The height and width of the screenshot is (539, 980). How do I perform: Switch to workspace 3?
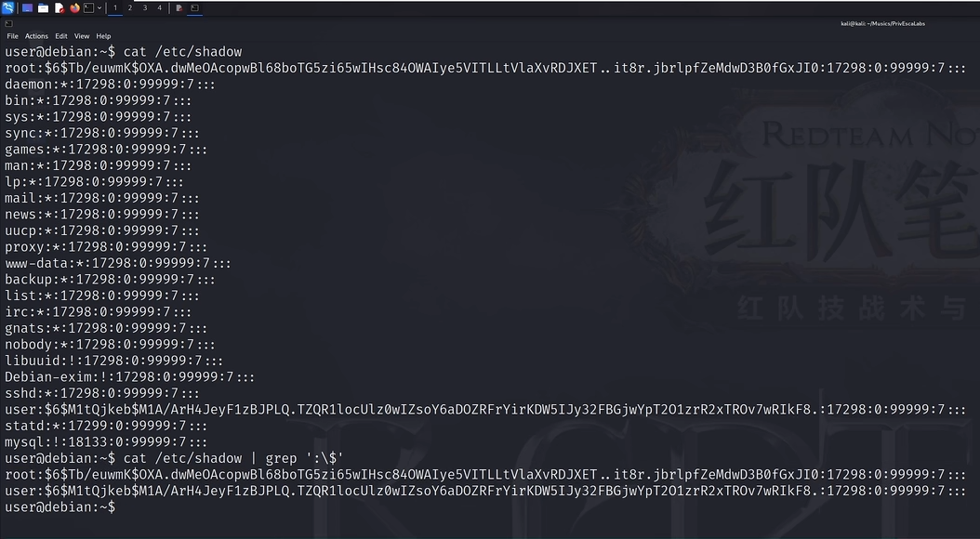[x=145, y=8]
